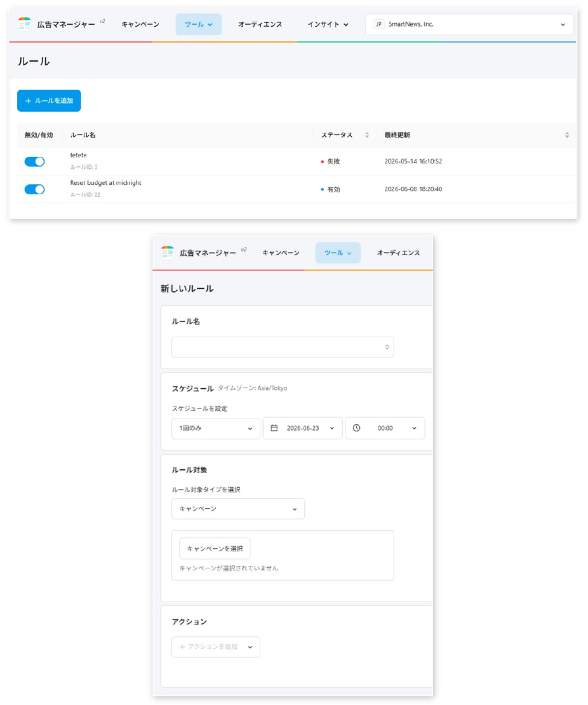Click the ルールID: 3 label
Screen dimensions: 588x705
(84, 167)
